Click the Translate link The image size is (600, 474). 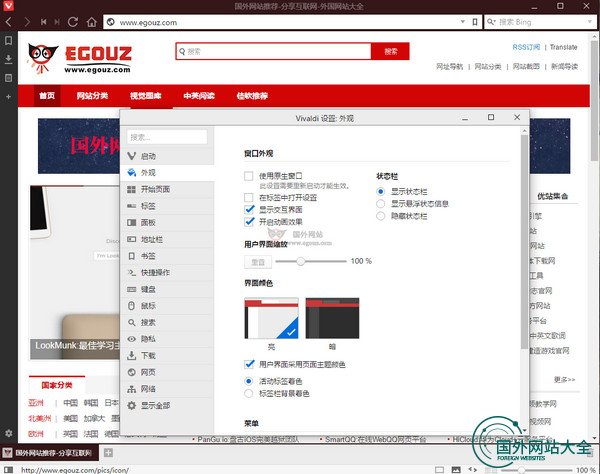(563, 47)
